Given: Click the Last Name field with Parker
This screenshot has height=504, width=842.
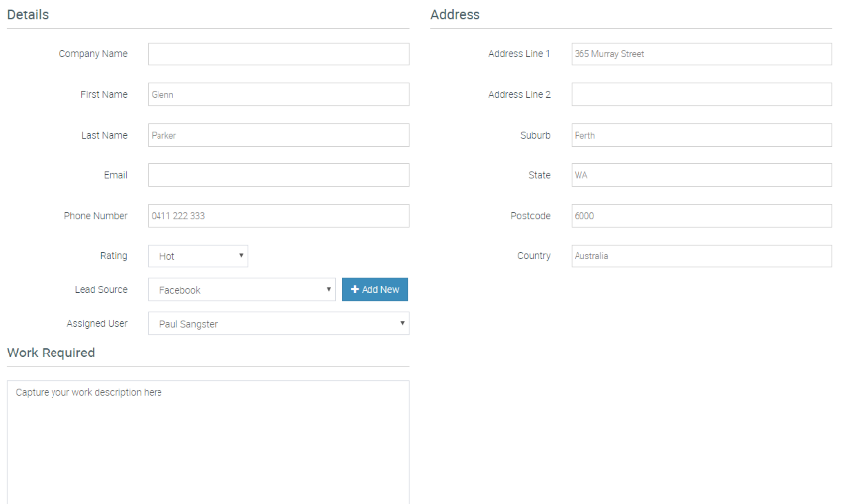Looking at the screenshot, I should pos(278,135).
